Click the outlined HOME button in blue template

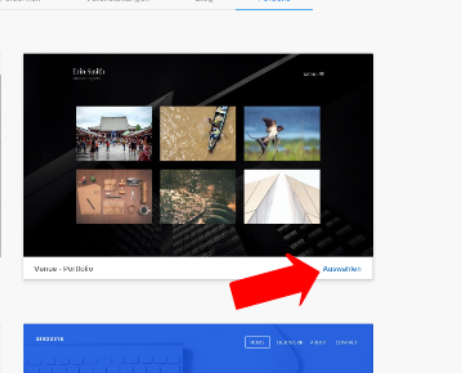(257, 342)
